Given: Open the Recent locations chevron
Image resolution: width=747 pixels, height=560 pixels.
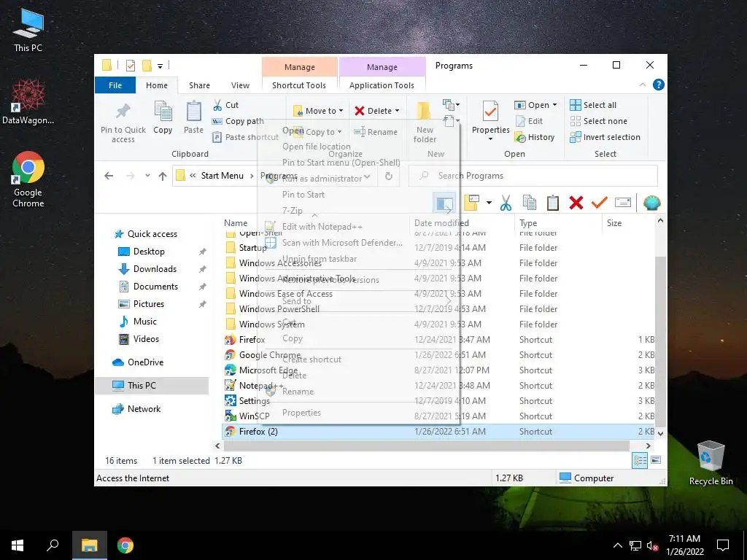Looking at the screenshot, I should tap(147, 176).
